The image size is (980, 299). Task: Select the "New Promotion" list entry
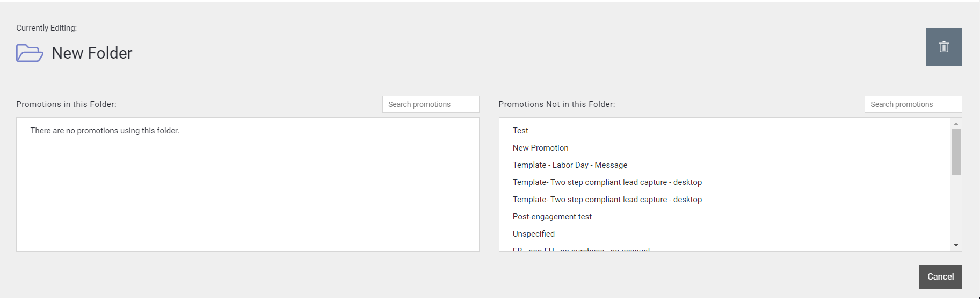pyautogui.click(x=540, y=148)
